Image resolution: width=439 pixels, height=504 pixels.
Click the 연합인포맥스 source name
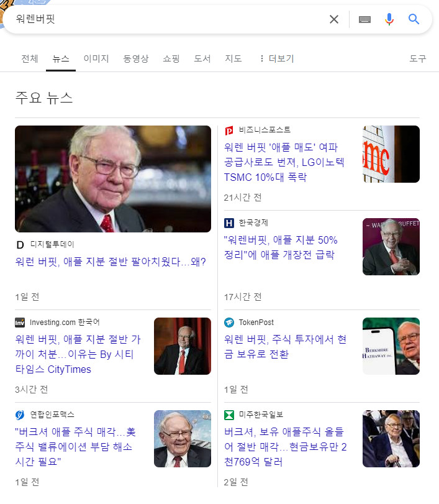pyautogui.click(x=52, y=415)
